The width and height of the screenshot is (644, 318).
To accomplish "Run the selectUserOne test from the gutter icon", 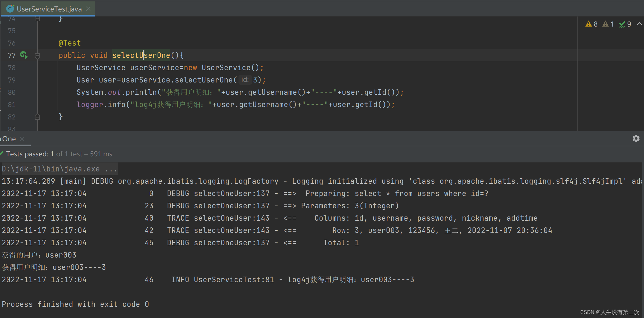I will point(24,55).
